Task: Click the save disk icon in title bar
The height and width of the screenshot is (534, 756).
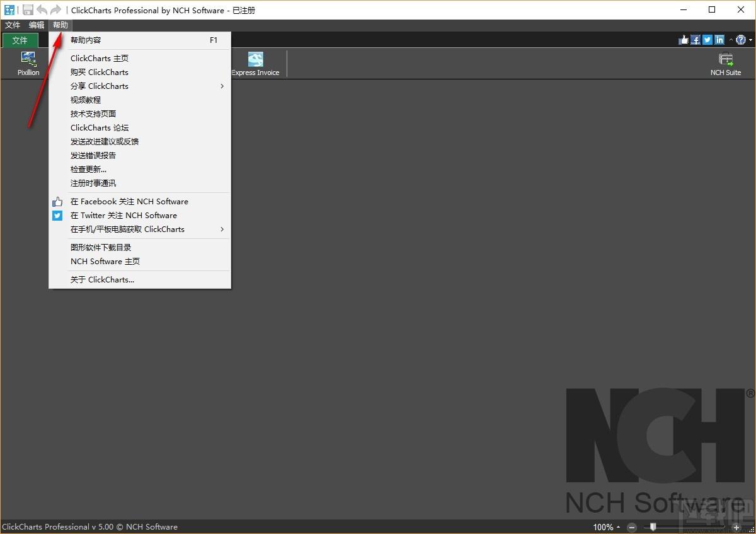Action: (28, 9)
